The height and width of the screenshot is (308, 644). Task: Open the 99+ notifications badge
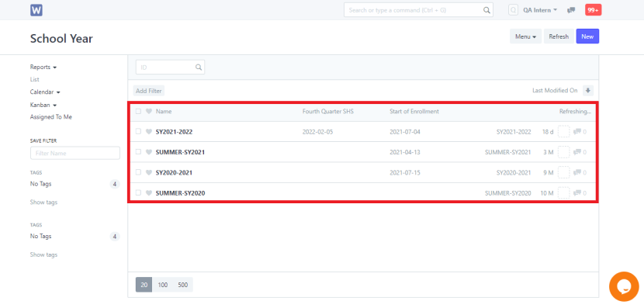tap(593, 10)
